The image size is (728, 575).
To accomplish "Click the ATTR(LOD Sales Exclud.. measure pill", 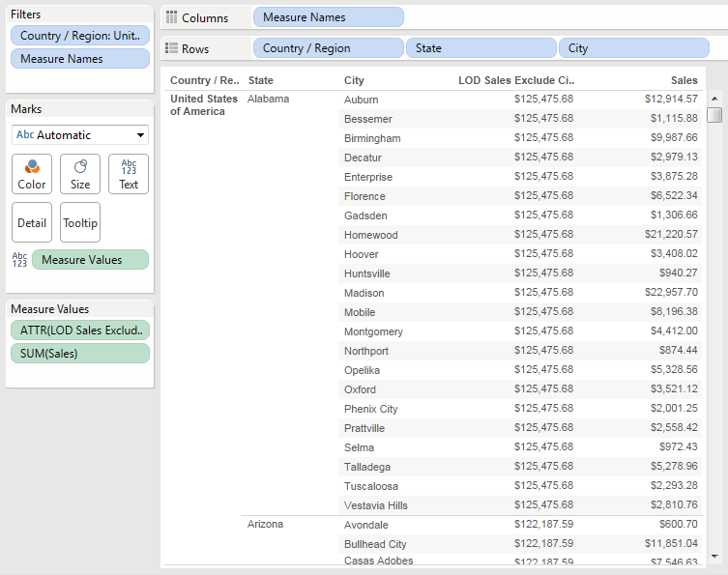I will [x=80, y=330].
